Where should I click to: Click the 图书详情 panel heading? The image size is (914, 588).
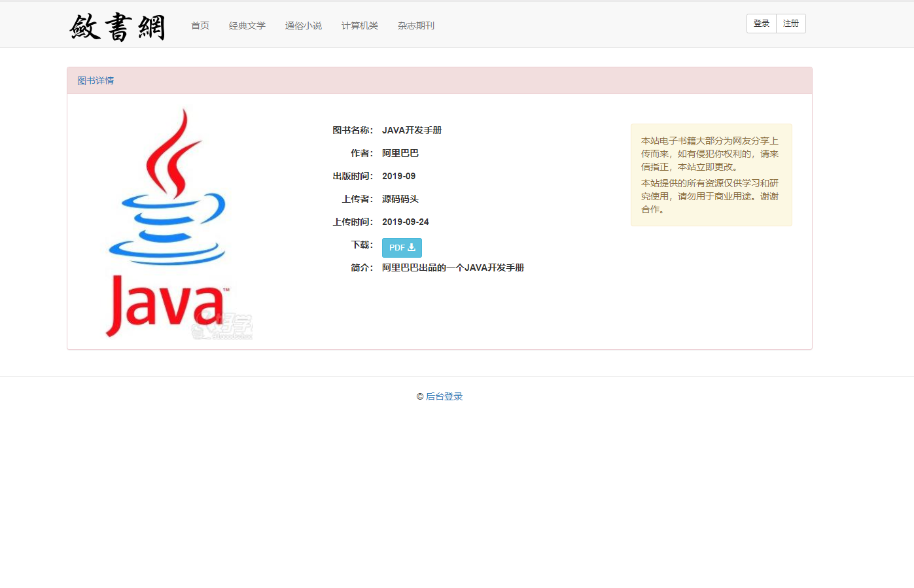coord(96,80)
